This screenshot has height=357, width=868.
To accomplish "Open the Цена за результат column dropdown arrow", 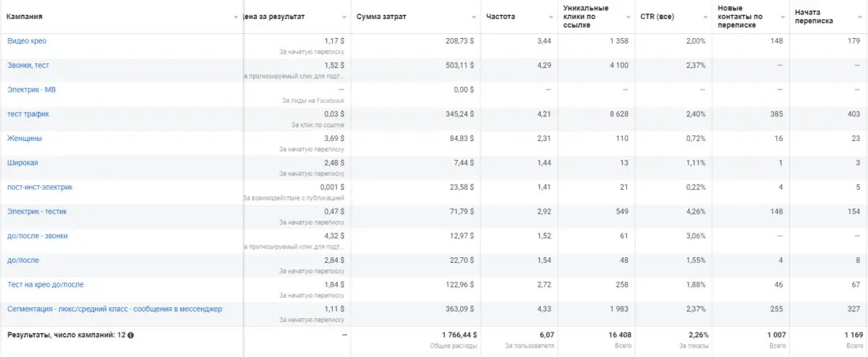I will 344,17.
